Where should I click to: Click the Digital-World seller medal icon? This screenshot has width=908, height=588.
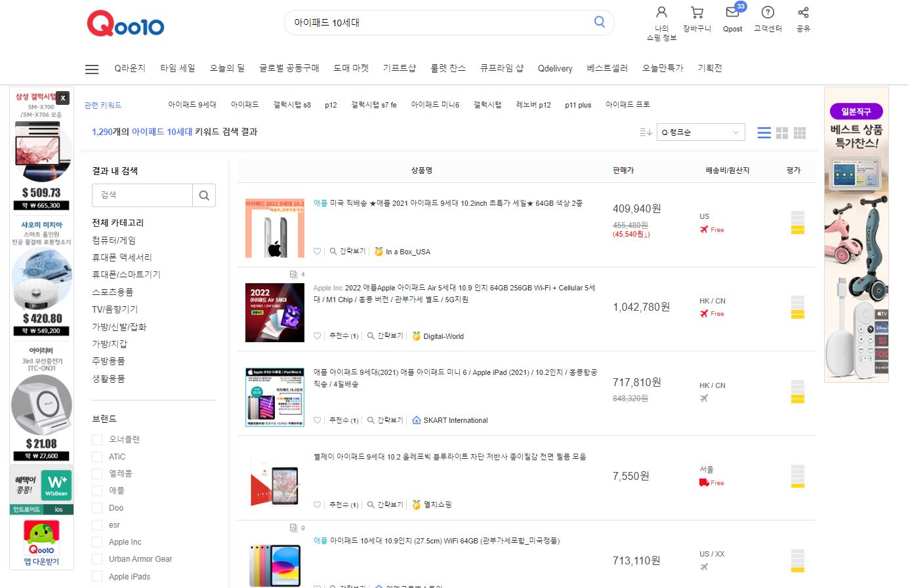point(417,336)
